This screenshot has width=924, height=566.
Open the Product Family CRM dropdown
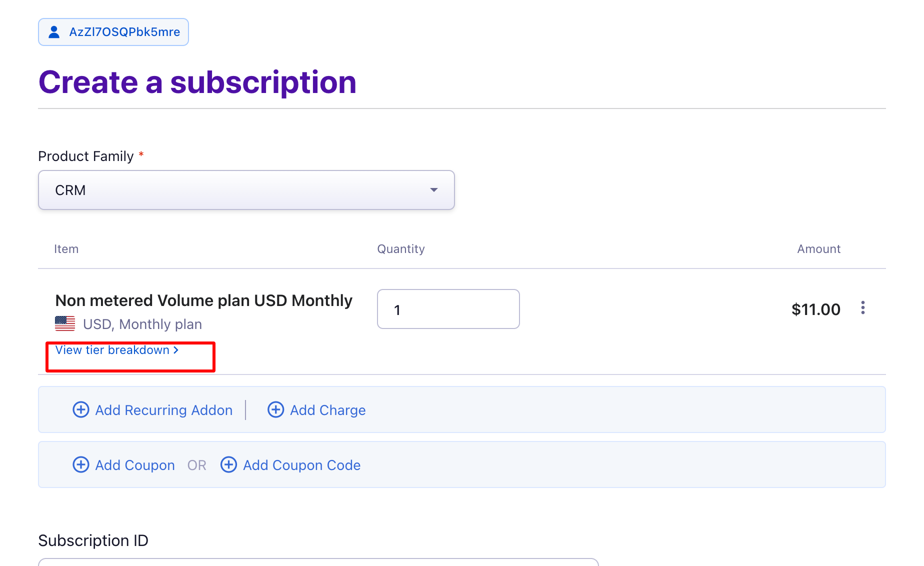[246, 190]
